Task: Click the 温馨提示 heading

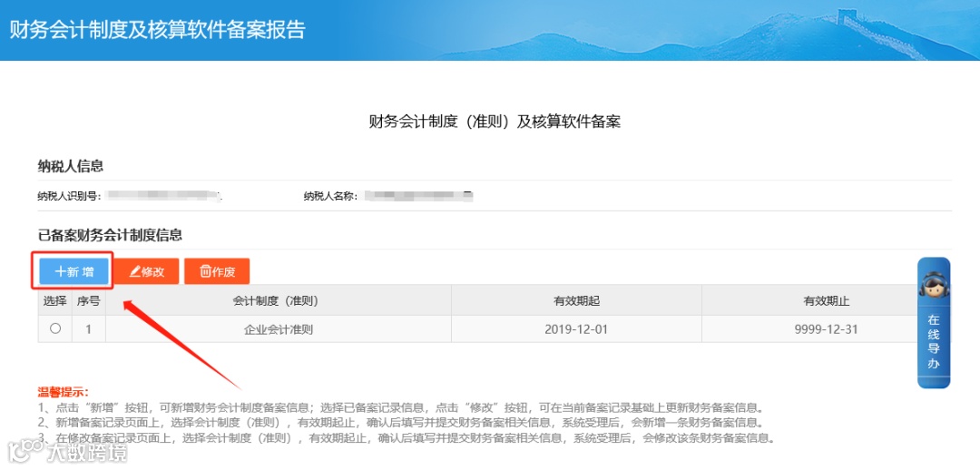Action: click(64, 393)
